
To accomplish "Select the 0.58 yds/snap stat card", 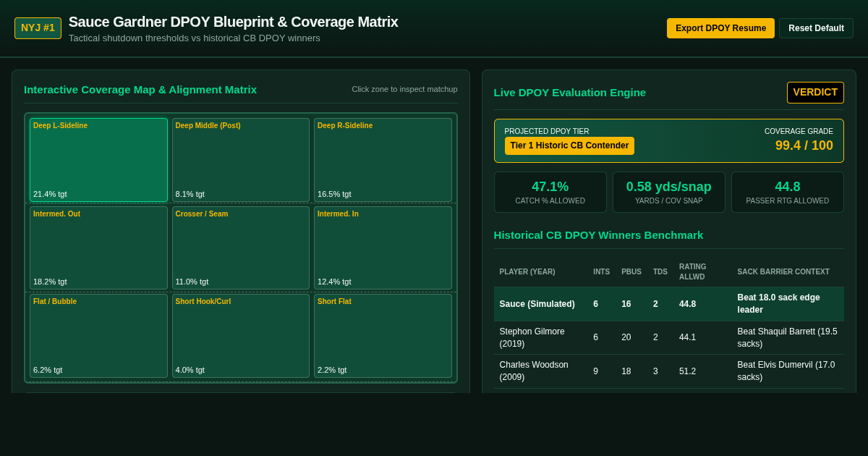I will [x=669, y=192].
